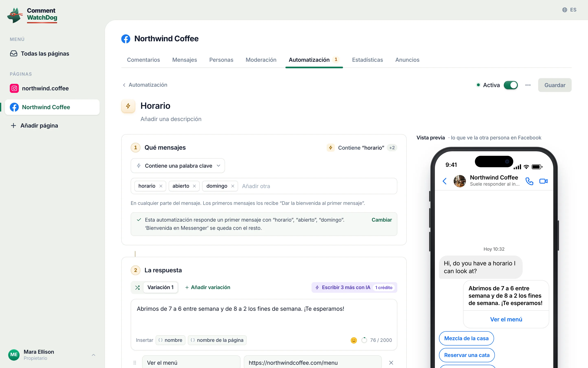This screenshot has width=588, height=368.
Task: Click the Guardar button
Action: tap(555, 85)
